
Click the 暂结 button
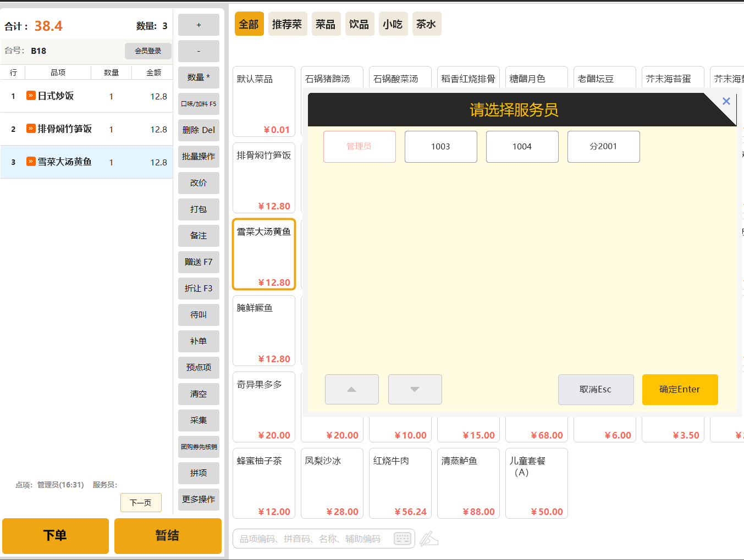(x=168, y=536)
